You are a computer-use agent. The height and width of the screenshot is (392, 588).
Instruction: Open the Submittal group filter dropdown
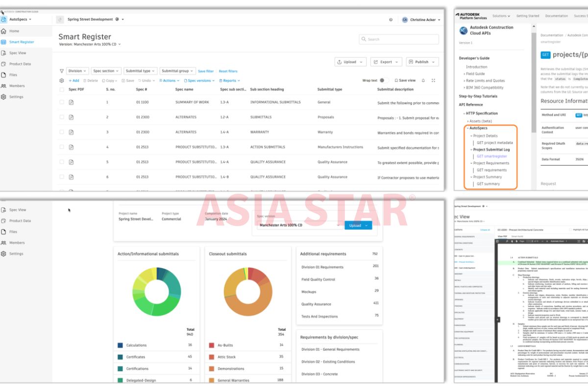pos(177,71)
